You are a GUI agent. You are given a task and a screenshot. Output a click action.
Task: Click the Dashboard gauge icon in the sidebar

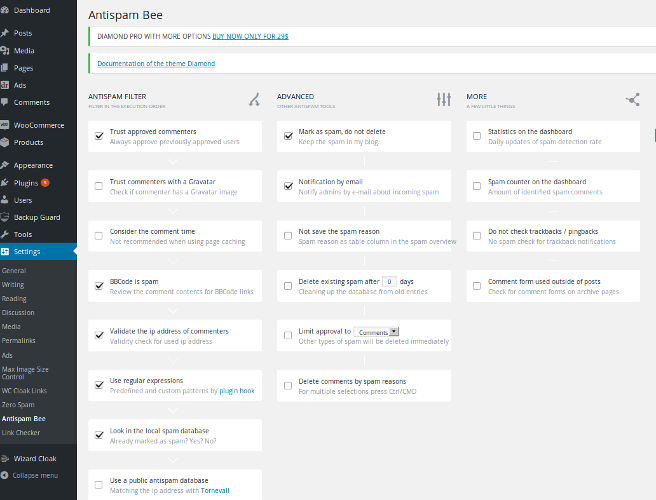point(5,10)
